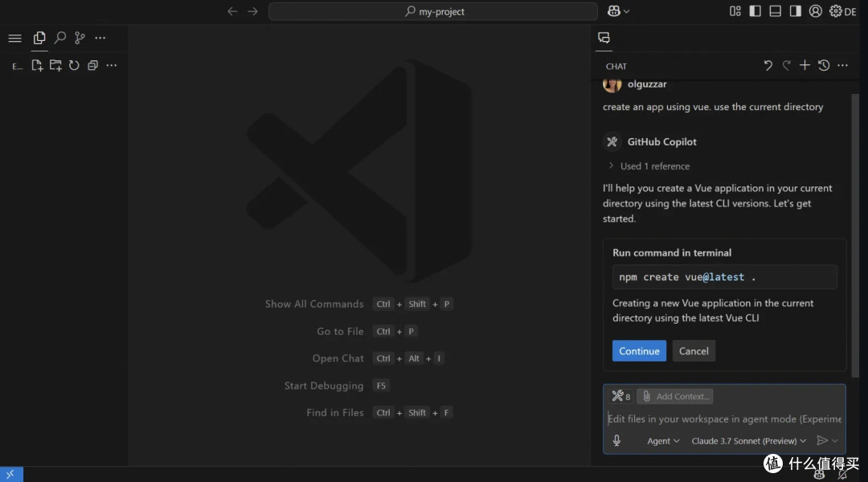The height and width of the screenshot is (482, 868).
Task: Open the Accounts menu
Action: 816,11
